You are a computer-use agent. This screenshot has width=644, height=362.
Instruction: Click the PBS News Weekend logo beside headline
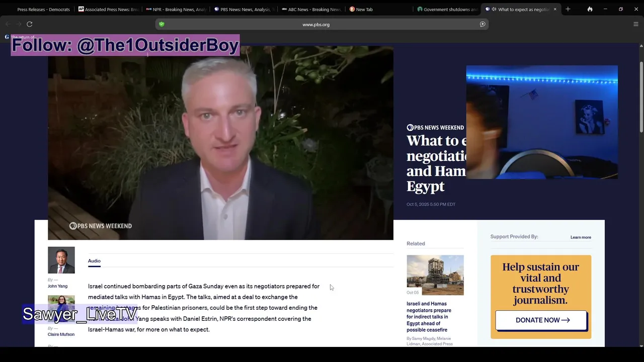coord(435,128)
